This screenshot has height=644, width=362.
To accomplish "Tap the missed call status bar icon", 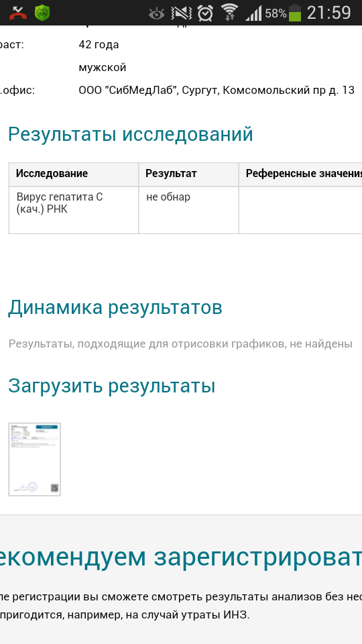I will click(18, 13).
